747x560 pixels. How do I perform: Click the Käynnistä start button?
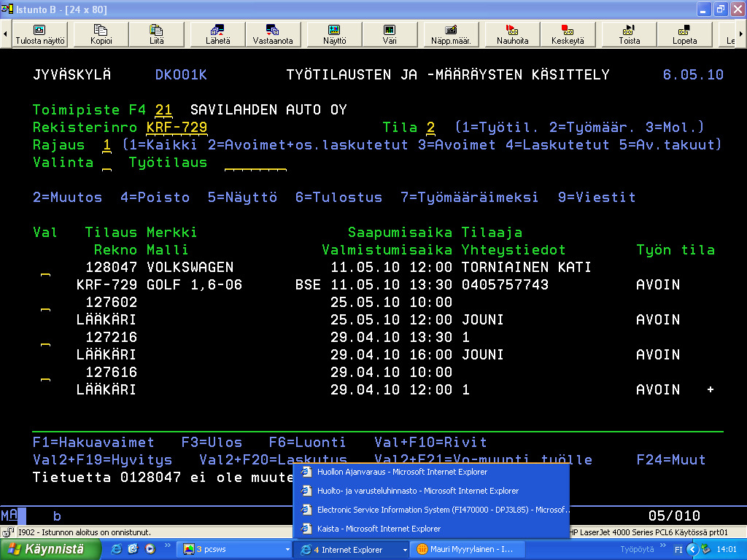click(50, 550)
